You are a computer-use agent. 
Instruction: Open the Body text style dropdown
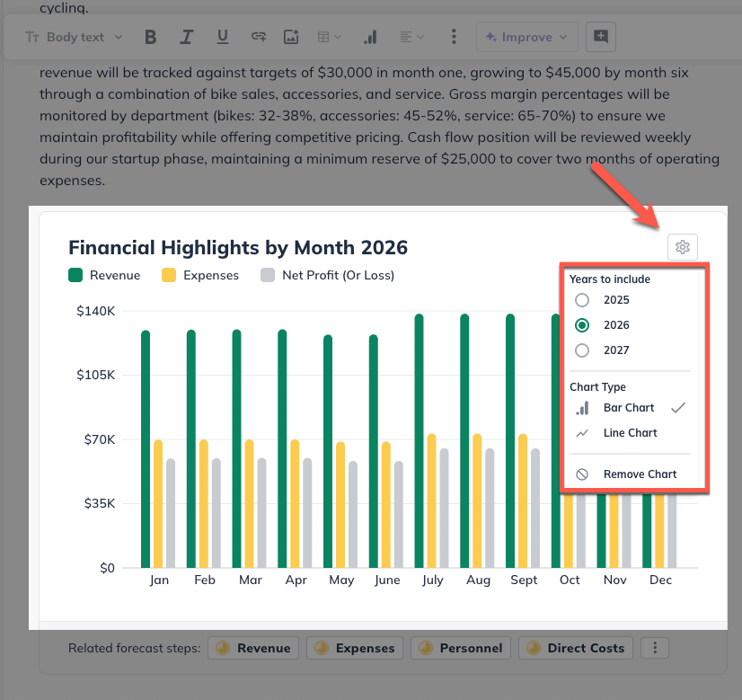click(74, 37)
